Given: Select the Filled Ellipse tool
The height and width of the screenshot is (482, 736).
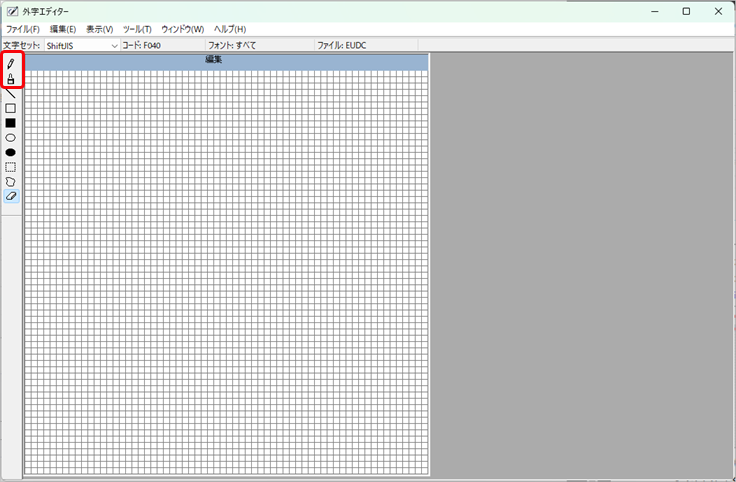Looking at the screenshot, I should 11,152.
